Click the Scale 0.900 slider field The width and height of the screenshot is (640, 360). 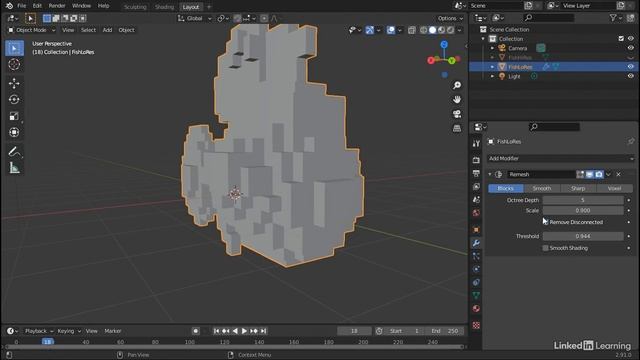[583, 211]
